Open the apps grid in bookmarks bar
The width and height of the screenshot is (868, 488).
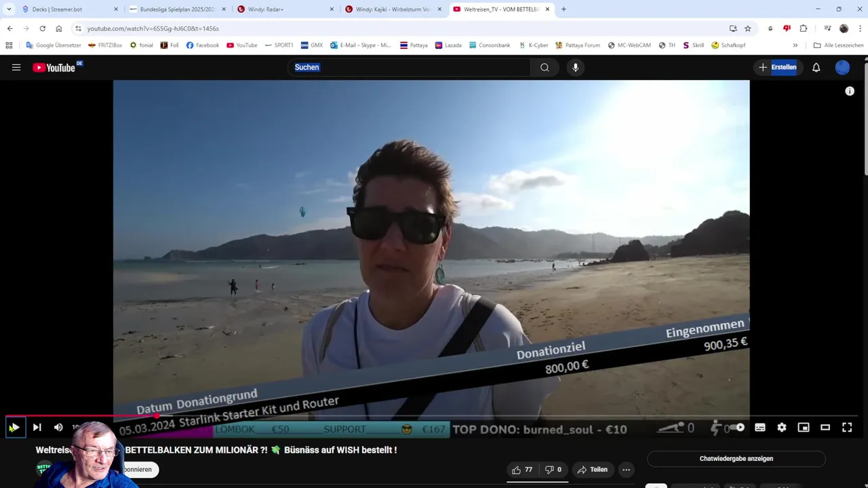(9, 45)
